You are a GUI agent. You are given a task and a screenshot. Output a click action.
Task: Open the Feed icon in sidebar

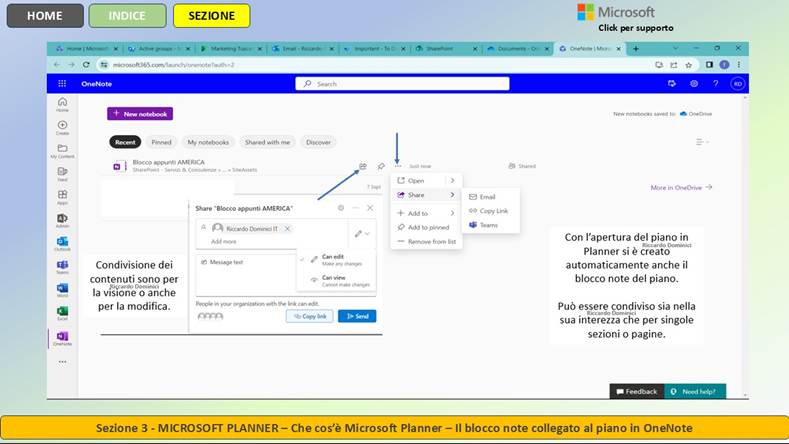tap(62, 174)
